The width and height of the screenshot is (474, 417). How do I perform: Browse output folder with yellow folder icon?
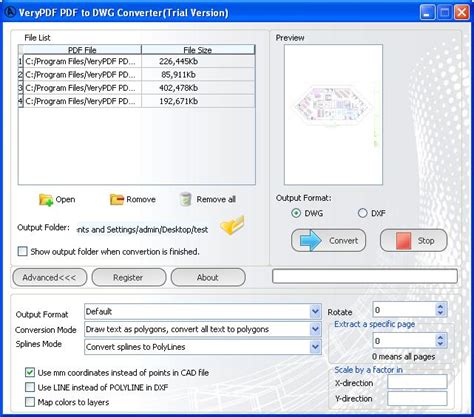[x=232, y=225]
